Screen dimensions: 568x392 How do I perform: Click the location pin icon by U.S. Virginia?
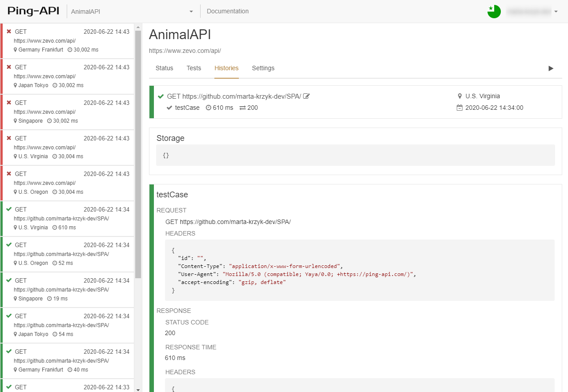tap(459, 96)
